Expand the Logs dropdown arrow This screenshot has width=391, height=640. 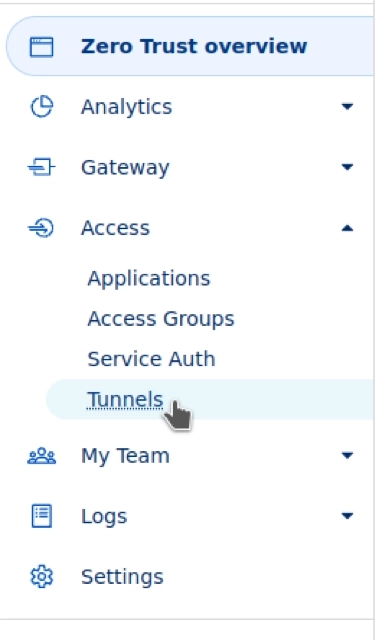[x=347, y=516]
